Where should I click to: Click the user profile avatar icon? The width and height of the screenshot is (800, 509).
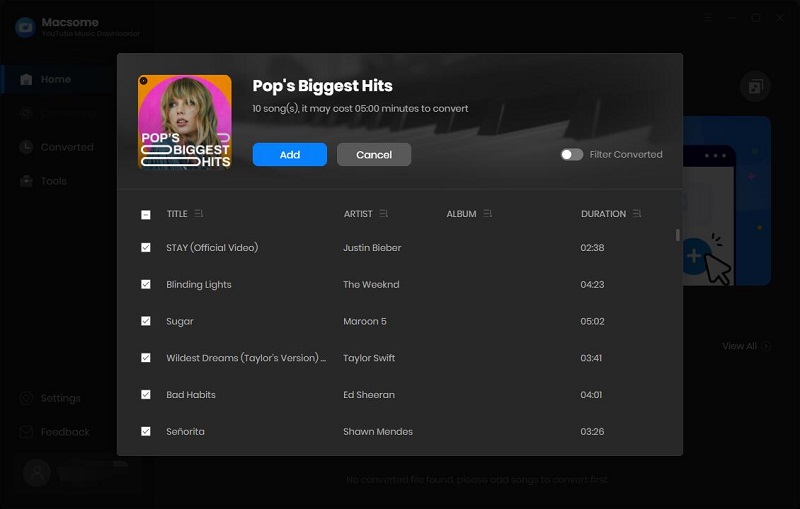(37, 473)
